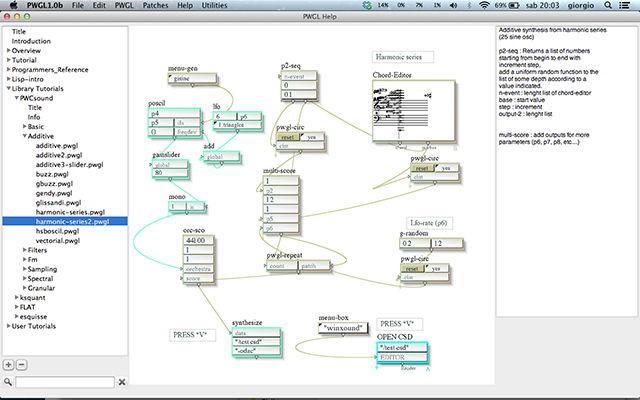Click the Info entry under PWCsound

click(34, 117)
